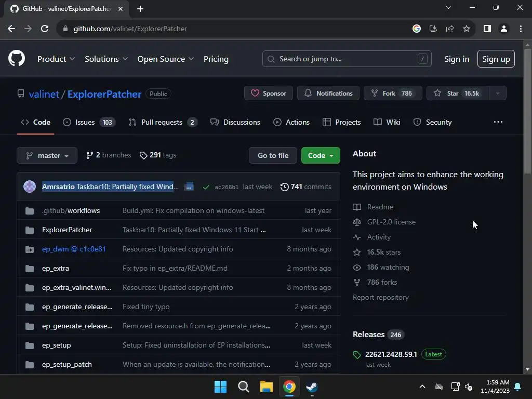Screen dimensions: 532x399
Task: Open master branch selector dropdown
Action: 47,155
